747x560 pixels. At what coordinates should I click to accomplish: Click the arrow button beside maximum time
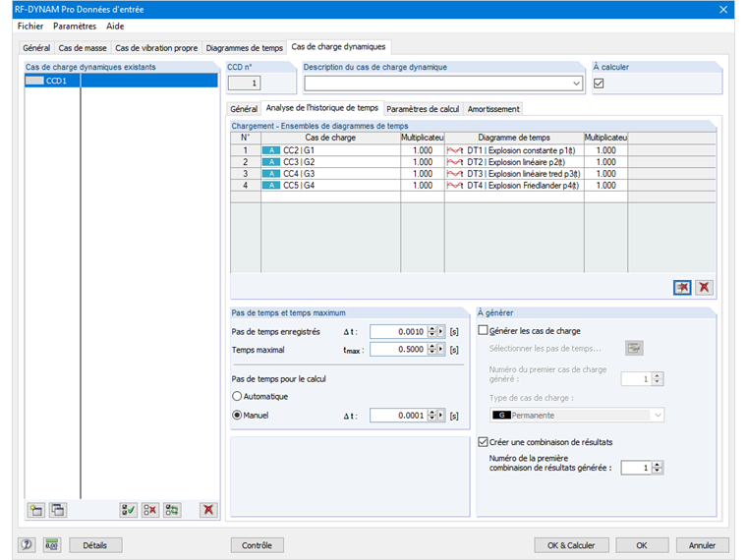point(441,349)
